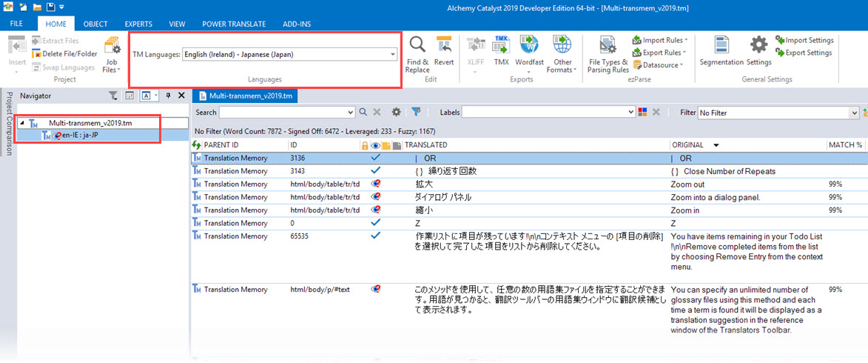Click the MATCH % column header
This screenshot has height=363, width=868.
[845, 144]
